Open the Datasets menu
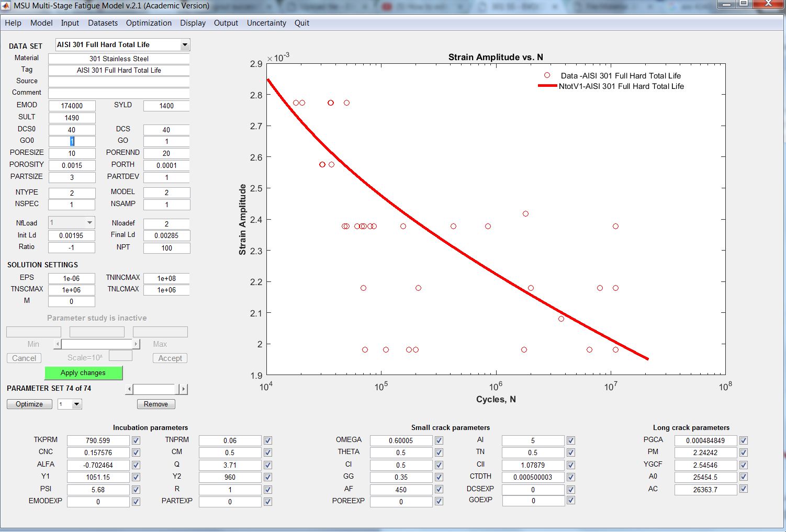Screen dimensions: 786x532 click(103, 23)
